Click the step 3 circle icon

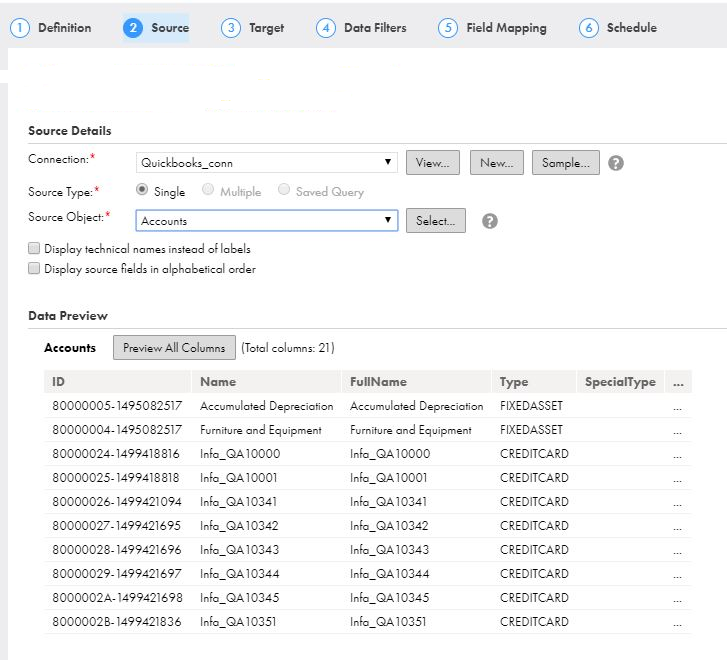[230, 28]
